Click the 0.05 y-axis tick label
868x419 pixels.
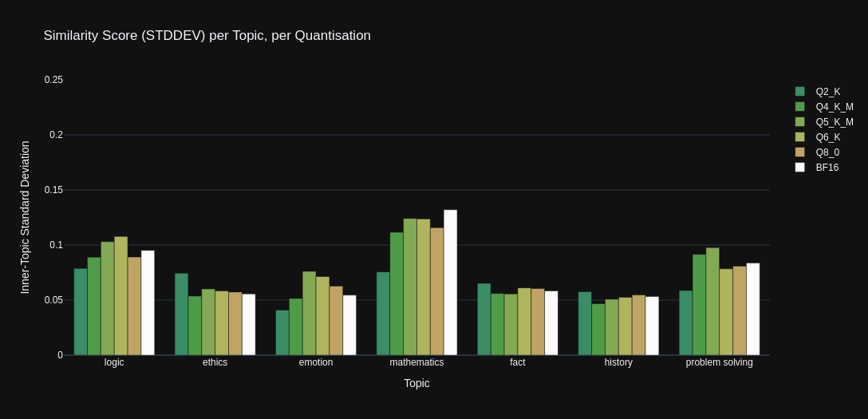(x=53, y=300)
